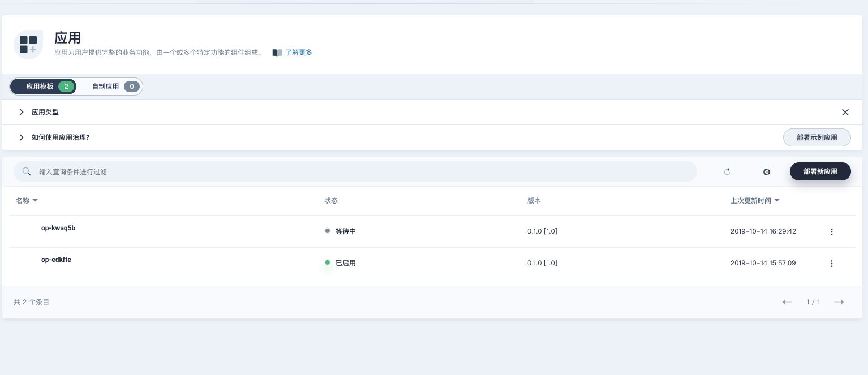
Task: Click the grey status dot for 等待中
Action: click(x=328, y=231)
